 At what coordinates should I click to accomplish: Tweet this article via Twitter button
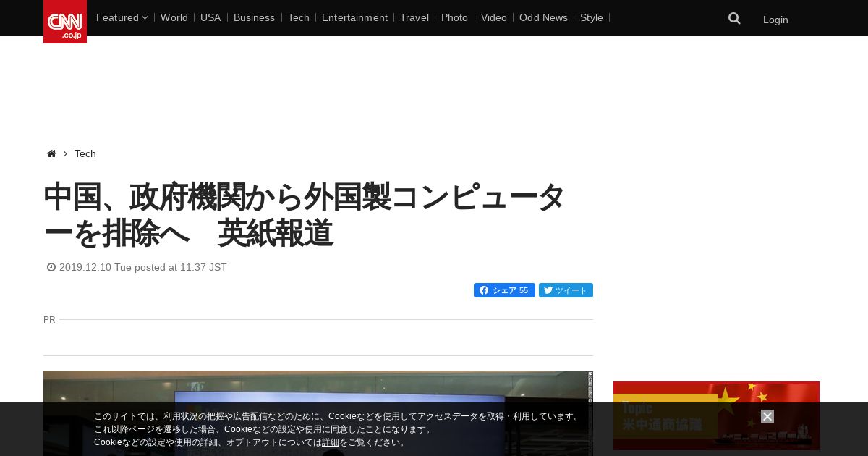point(566,290)
